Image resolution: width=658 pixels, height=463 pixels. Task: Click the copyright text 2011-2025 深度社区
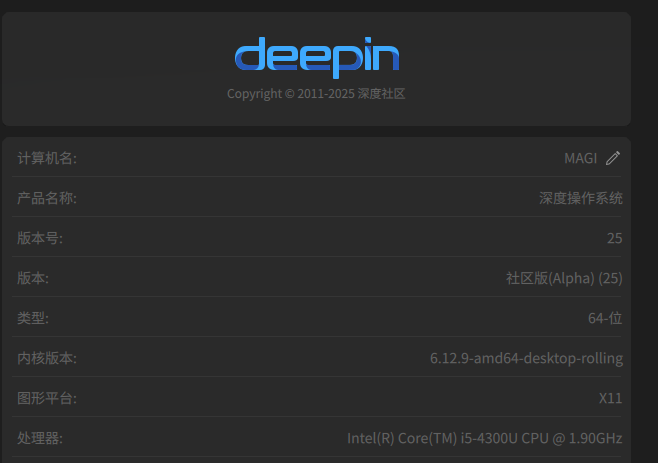pos(316,93)
